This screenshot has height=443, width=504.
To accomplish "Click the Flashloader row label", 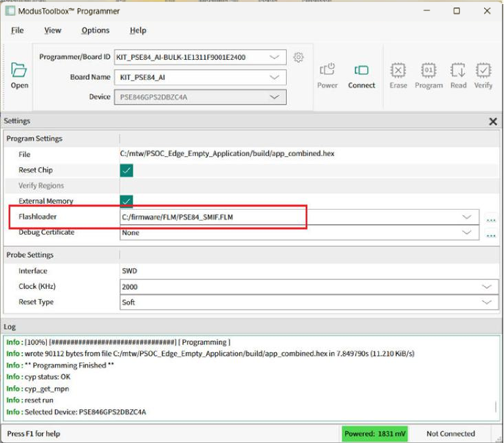I will (37, 217).
